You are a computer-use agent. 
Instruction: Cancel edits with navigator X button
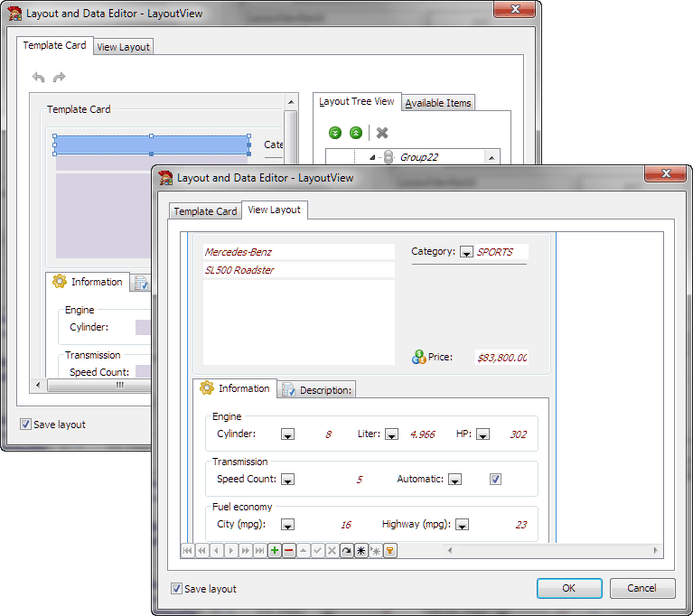(x=332, y=551)
